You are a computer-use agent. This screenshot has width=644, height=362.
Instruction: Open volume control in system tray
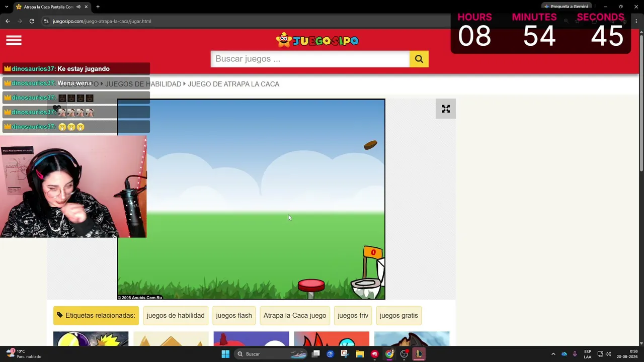point(608,354)
